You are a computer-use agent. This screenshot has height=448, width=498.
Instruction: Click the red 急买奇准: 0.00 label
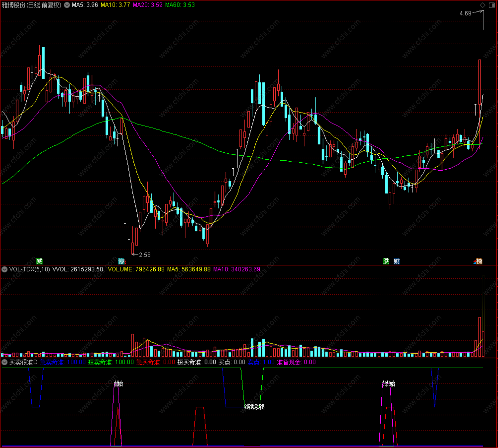pyautogui.click(x=156, y=362)
